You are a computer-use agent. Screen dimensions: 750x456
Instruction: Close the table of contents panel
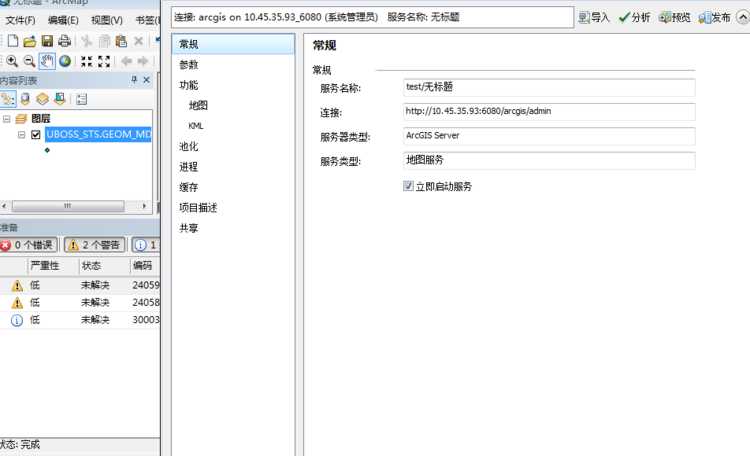tap(147, 80)
